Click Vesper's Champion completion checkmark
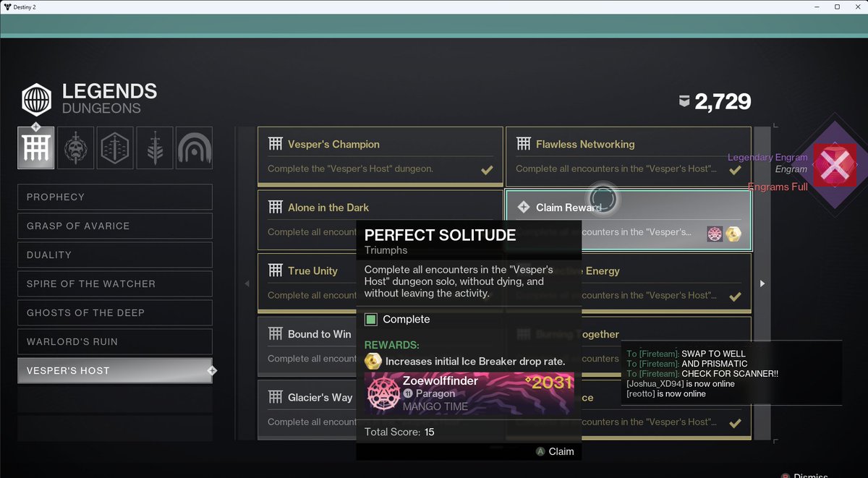The width and height of the screenshot is (868, 478). pyautogui.click(x=487, y=171)
